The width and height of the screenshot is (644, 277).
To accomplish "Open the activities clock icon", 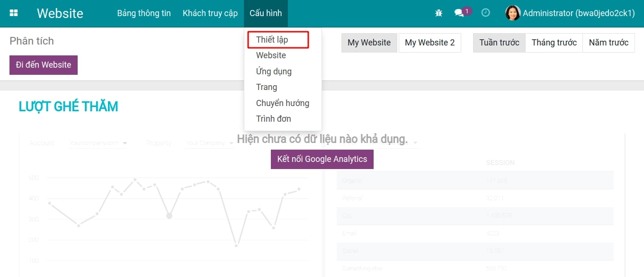I will pyautogui.click(x=485, y=13).
